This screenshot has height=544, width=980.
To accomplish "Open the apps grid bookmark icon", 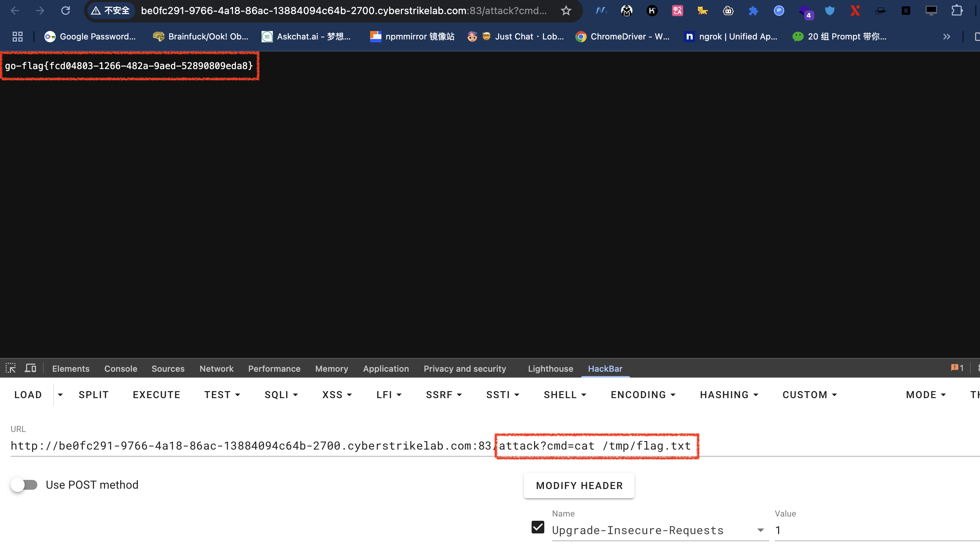I will pyautogui.click(x=18, y=37).
